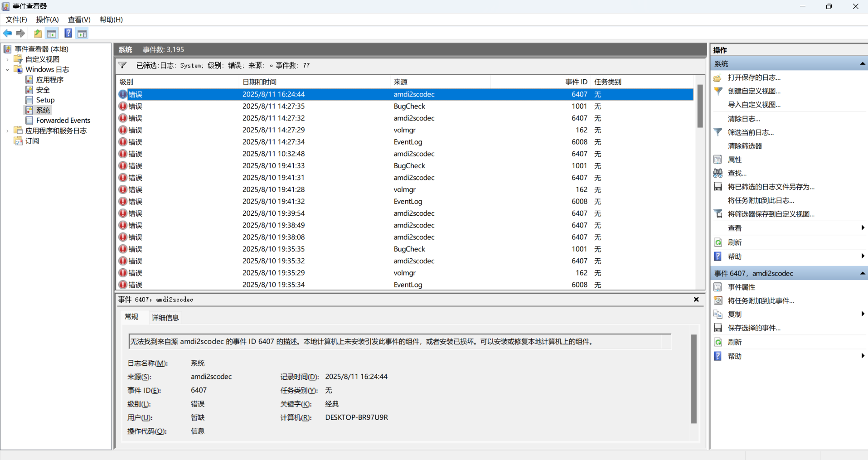Expand the 自定义视图 tree node
The image size is (868, 460).
[x=7, y=59]
